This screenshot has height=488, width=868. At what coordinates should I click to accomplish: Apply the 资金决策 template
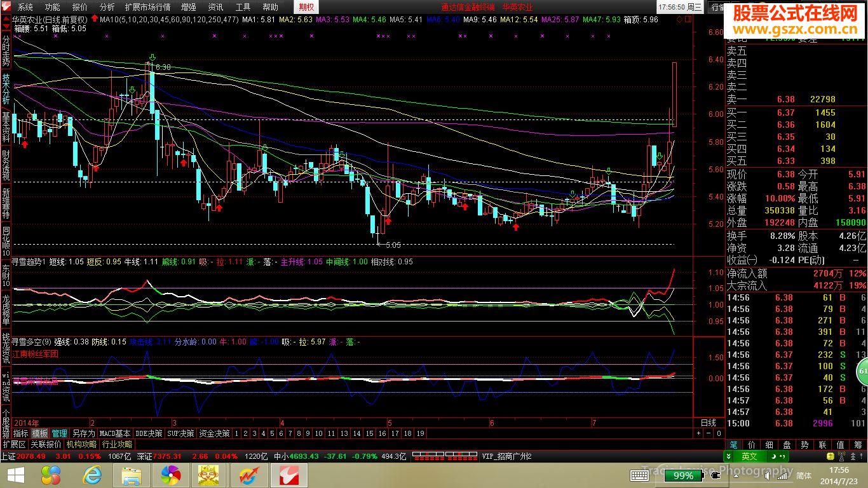tap(214, 433)
